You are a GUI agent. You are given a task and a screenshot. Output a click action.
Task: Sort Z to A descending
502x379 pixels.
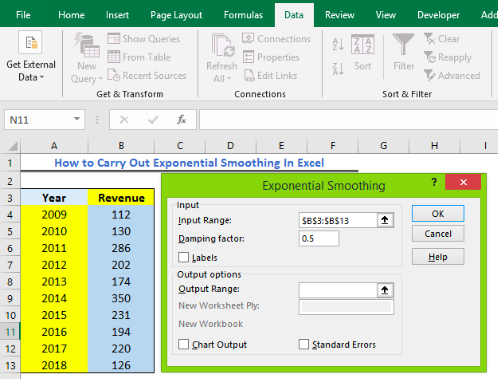(x=338, y=69)
